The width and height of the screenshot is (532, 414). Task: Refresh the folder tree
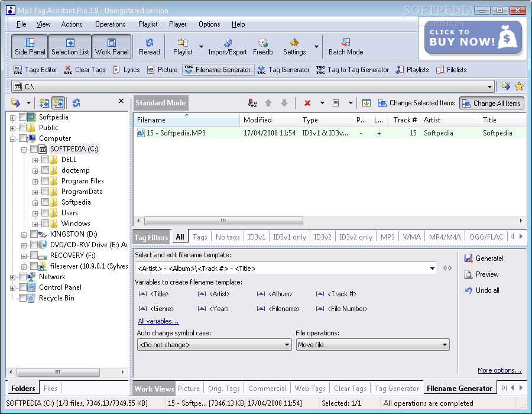(x=76, y=103)
